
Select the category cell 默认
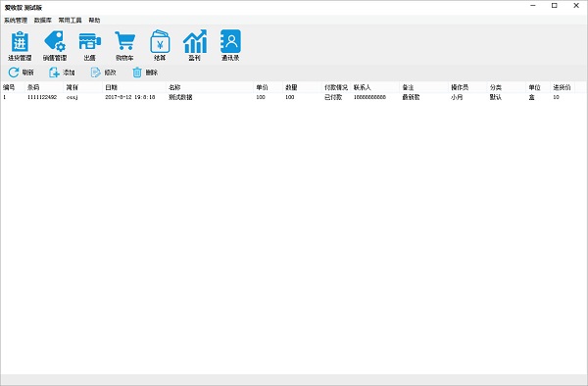pyautogui.click(x=496, y=97)
